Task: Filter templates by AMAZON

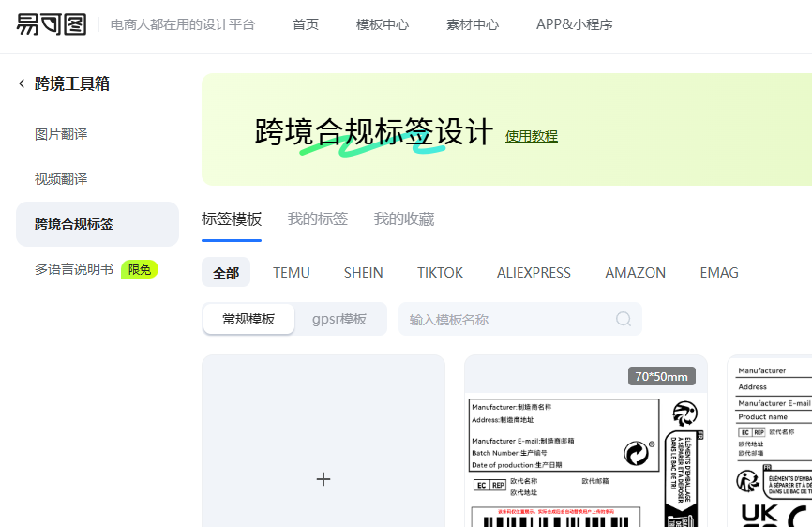Action: 636,272
